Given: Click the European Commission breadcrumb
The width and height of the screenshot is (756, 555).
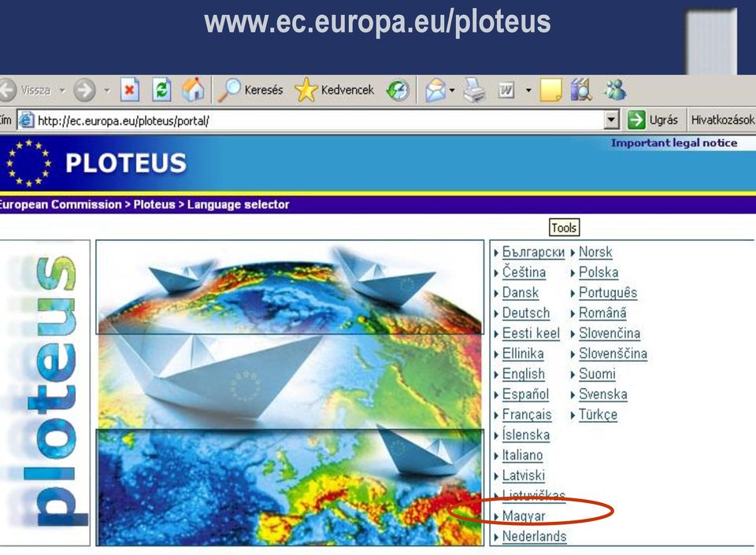Looking at the screenshot, I should pos(61,204).
